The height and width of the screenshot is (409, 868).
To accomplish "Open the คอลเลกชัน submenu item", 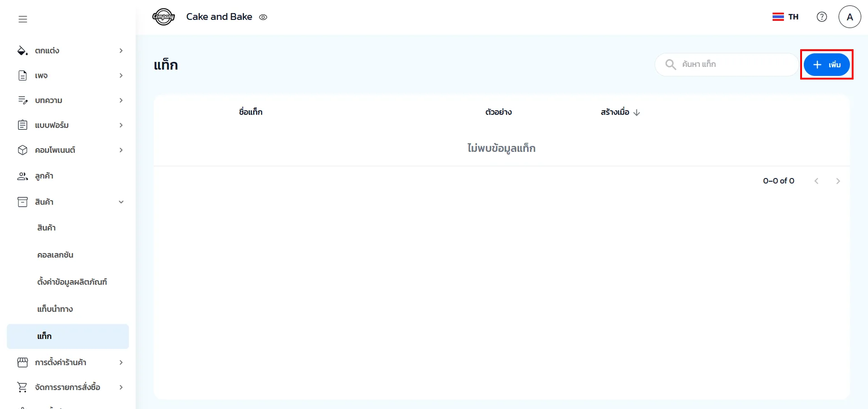I will [x=55, y=255].
